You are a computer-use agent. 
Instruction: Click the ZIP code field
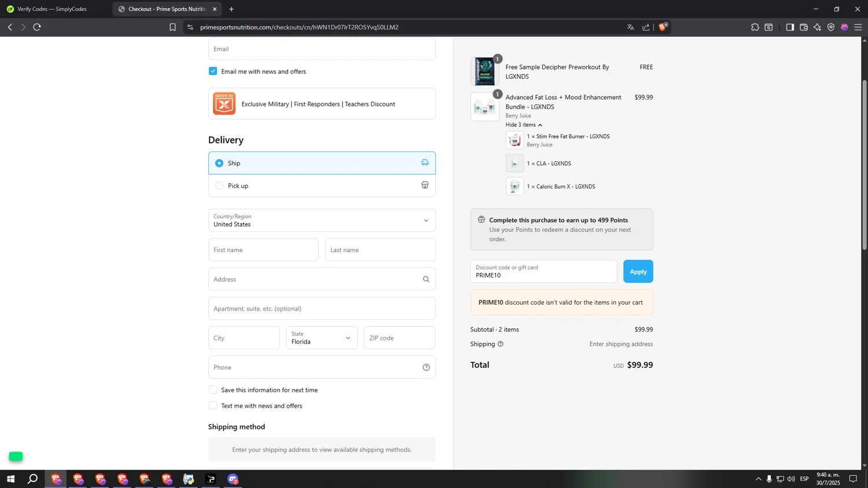click(399, 338)
